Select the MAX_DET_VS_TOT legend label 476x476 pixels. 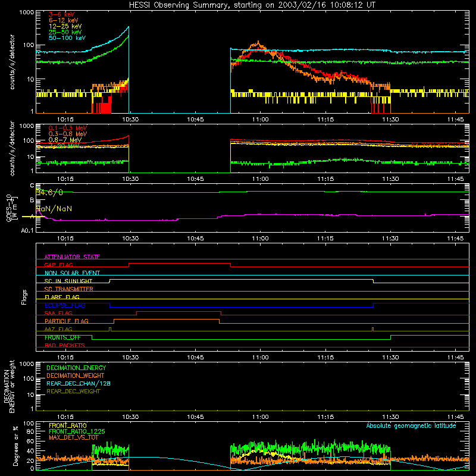(74, 437)
